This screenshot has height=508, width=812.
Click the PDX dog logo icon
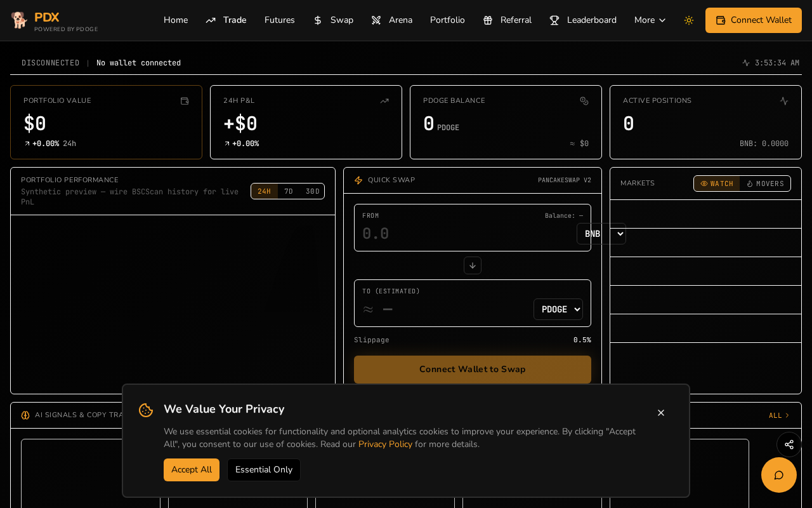tap(19, 20)
